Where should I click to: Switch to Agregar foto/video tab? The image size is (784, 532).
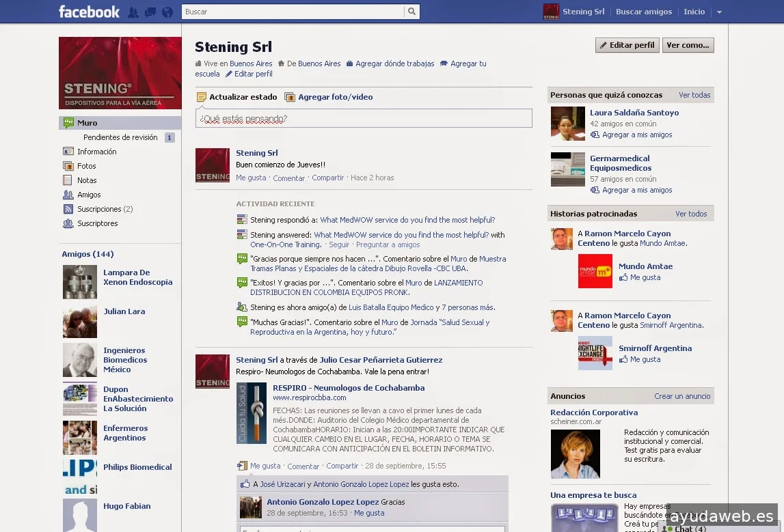pos(335,97)
